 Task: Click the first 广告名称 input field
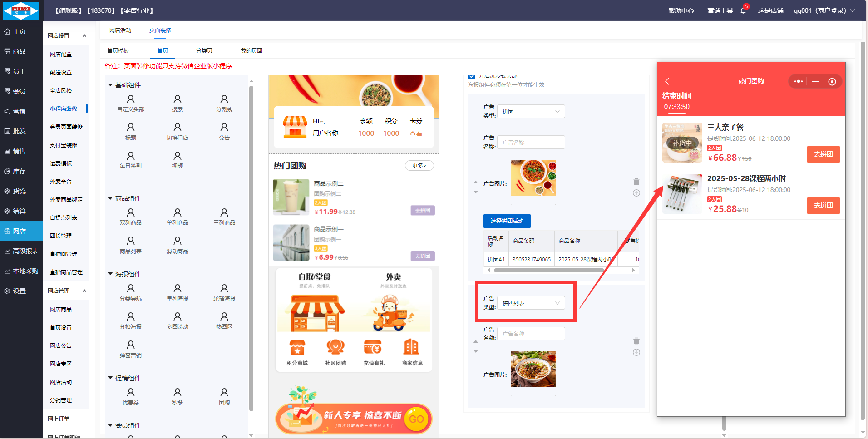531,142
